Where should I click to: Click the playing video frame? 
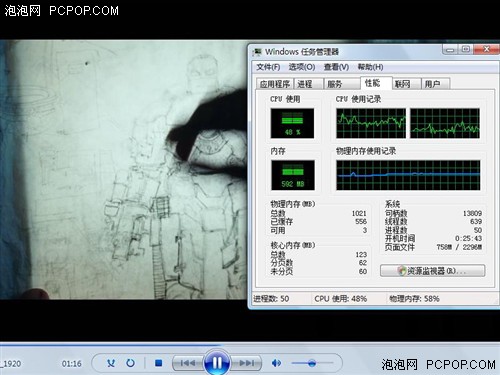click(123, 170)
